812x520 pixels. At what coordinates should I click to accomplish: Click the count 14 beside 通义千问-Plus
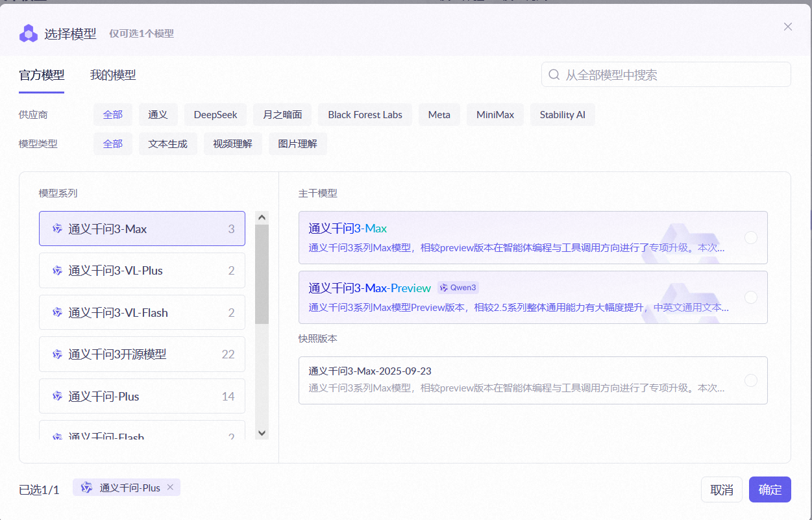point(228,397)
